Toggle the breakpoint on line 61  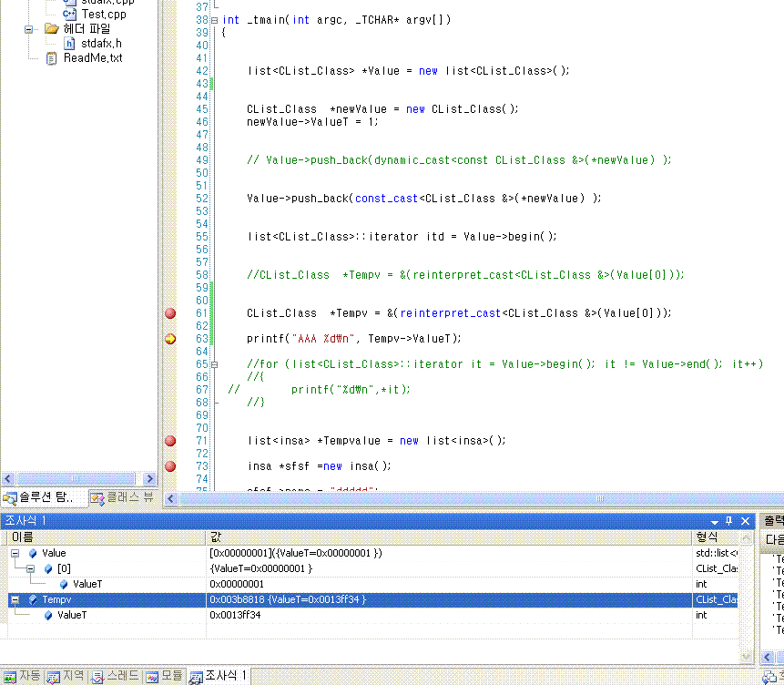(169, 313)
